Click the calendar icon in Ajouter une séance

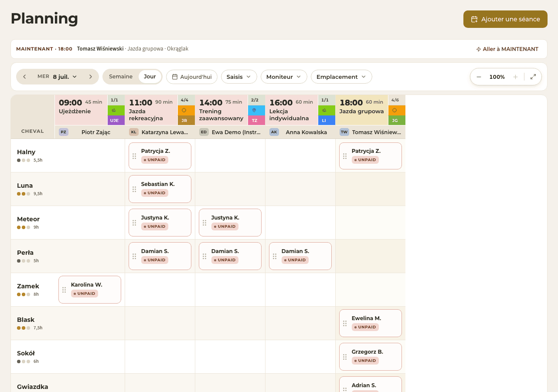(x=474, y=19)
